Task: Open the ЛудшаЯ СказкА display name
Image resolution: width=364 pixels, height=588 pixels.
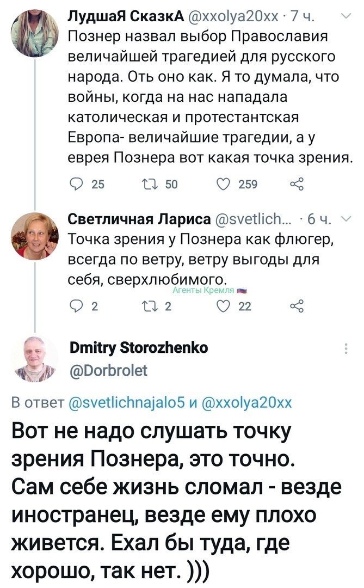Action: pos(126,16)
